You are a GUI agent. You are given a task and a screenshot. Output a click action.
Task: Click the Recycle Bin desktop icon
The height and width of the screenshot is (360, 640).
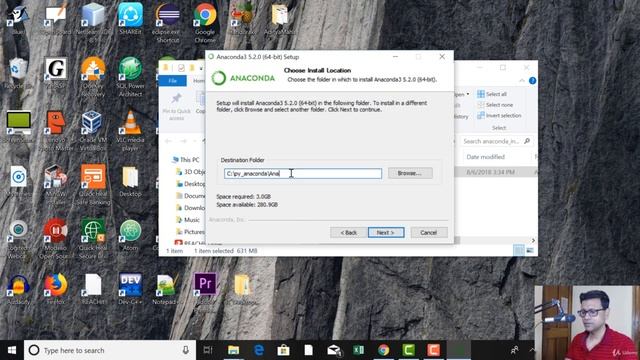pos(18,73)
